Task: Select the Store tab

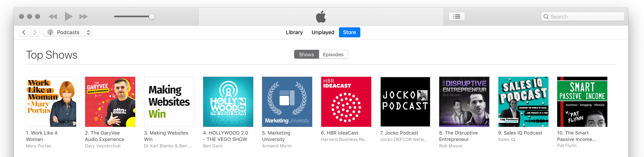Action: click(x=349, y=32)
